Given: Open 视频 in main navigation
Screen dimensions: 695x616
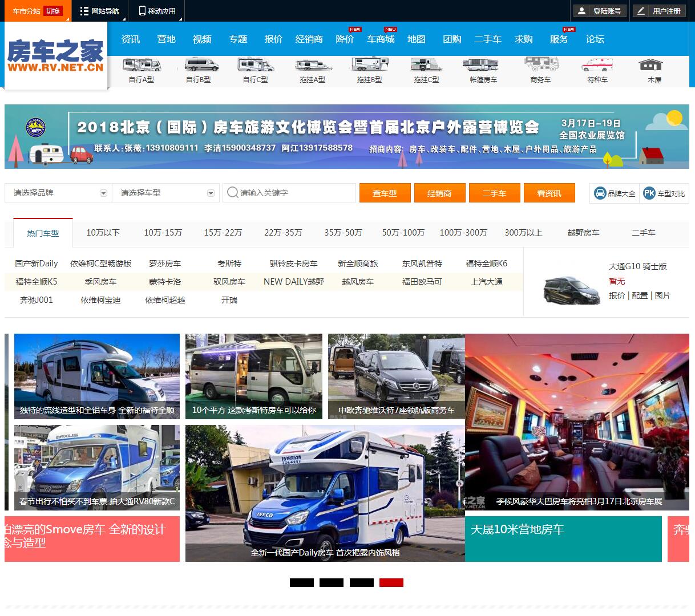Looking at the screenshot, I should click(202, 39).
